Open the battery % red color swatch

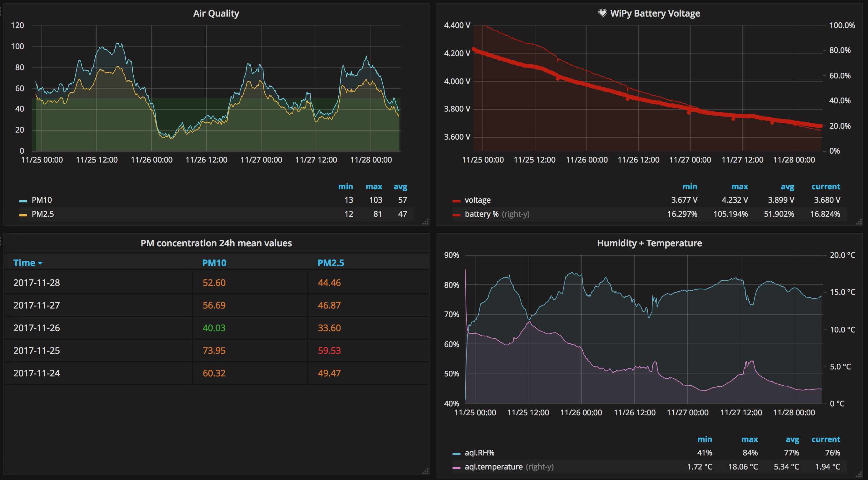click(x=456, y=215)
